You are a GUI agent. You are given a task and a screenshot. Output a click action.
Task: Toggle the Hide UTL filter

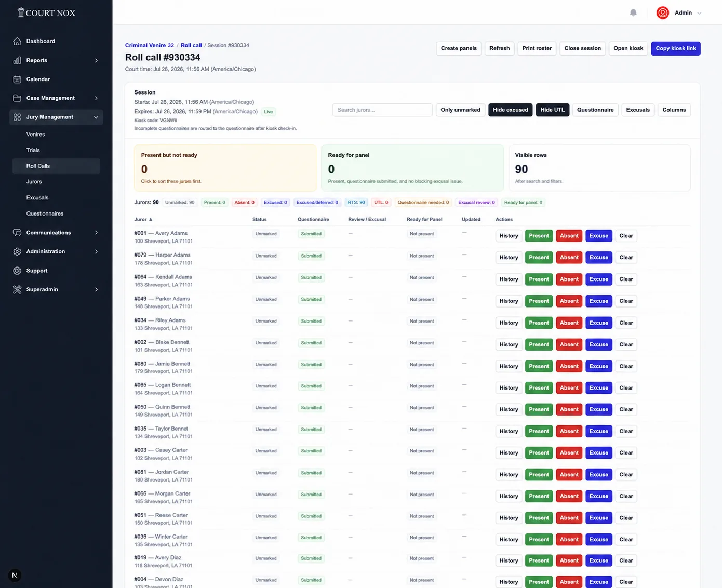(x=552, y=110)
